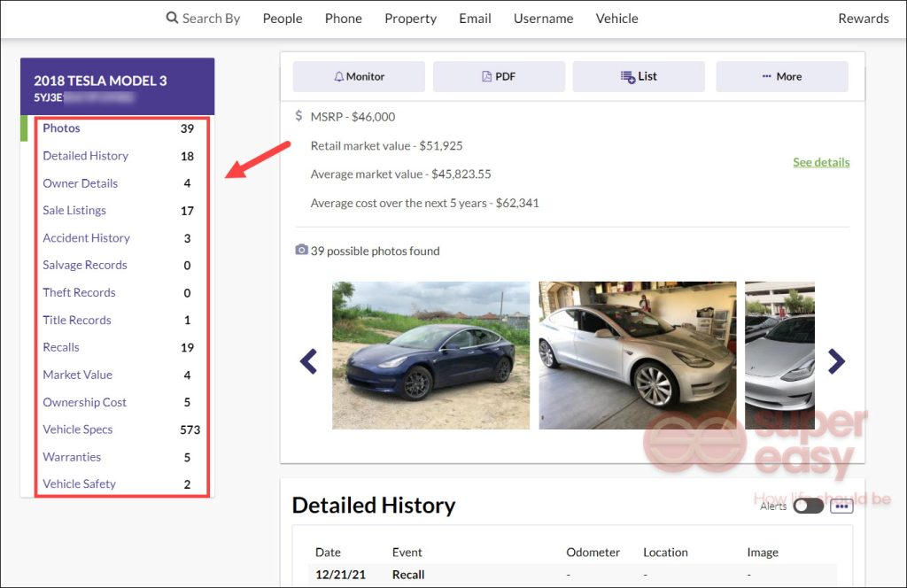The height and width of the screenshot is (588, 907).
Task: Show next photos with right arrow
Action: (x=836, y=361)
